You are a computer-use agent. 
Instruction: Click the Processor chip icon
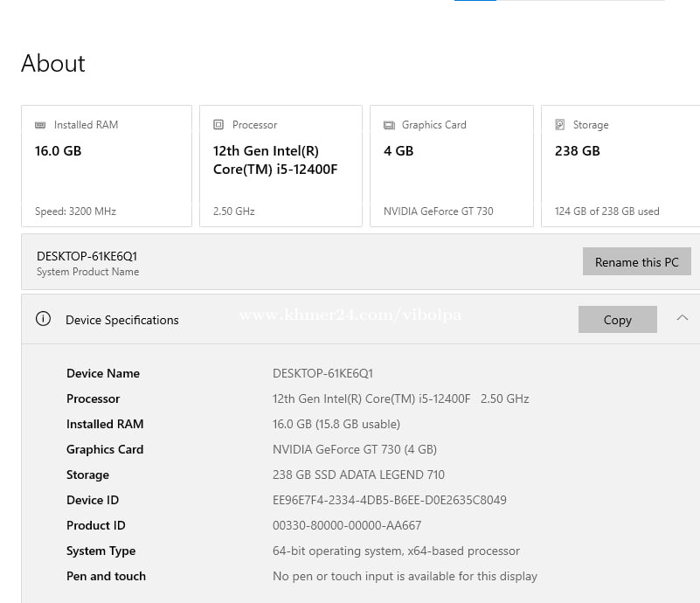218,125
